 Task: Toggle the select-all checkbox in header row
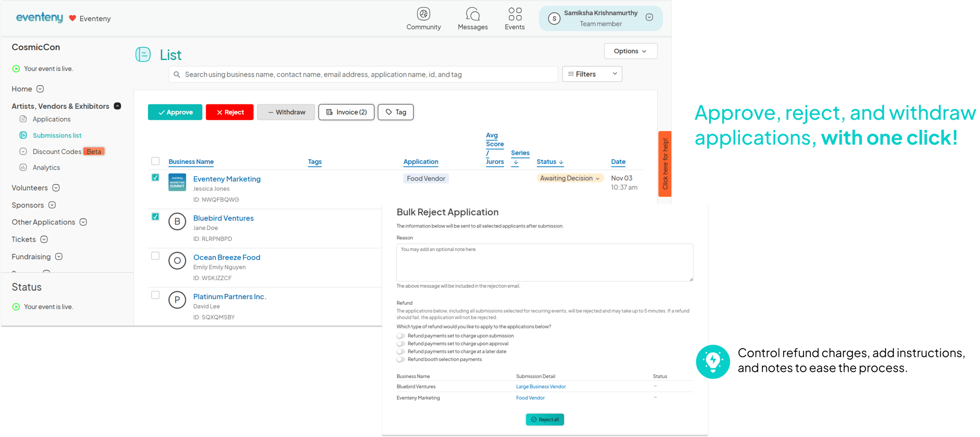click(155, 161)
